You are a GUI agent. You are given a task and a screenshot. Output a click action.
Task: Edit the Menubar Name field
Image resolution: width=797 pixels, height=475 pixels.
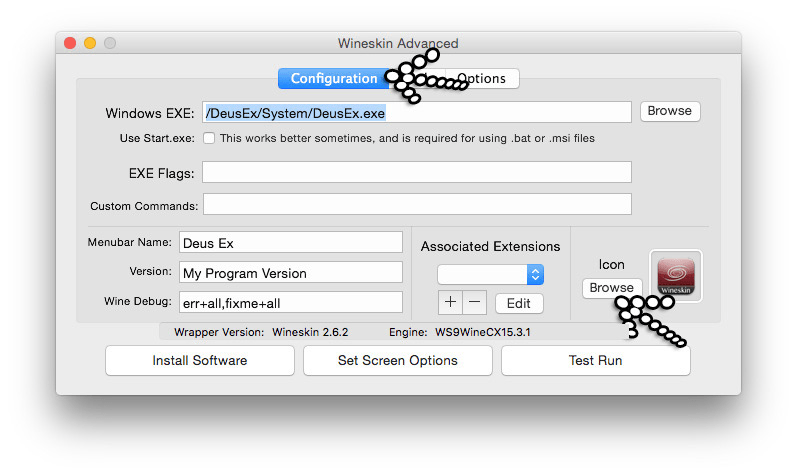click(291, 243)
